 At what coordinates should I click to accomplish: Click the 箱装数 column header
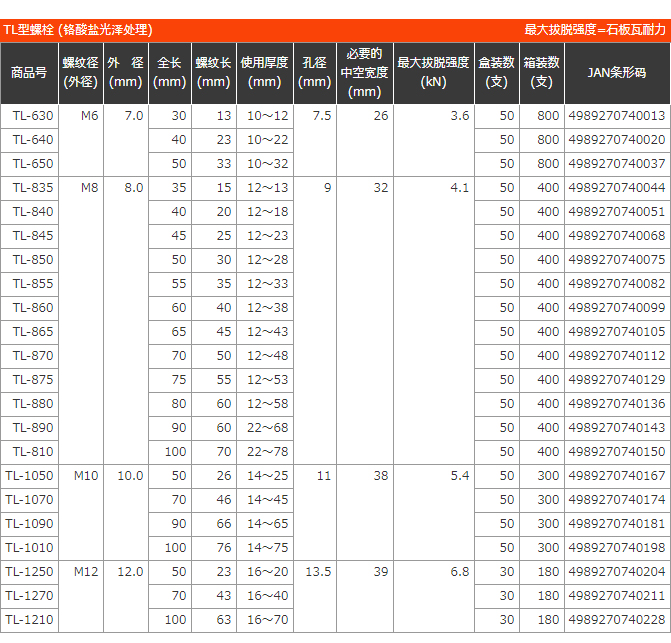point(541,72)
